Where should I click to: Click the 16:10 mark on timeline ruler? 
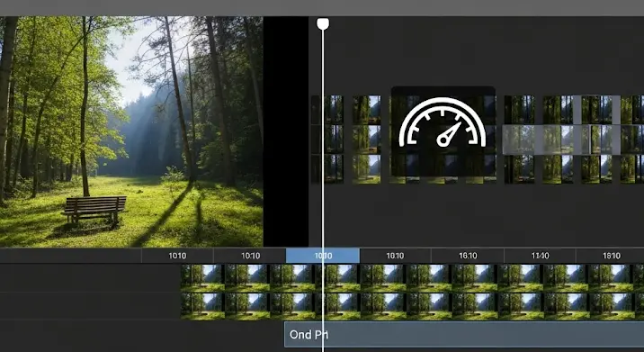pos(468,256)
